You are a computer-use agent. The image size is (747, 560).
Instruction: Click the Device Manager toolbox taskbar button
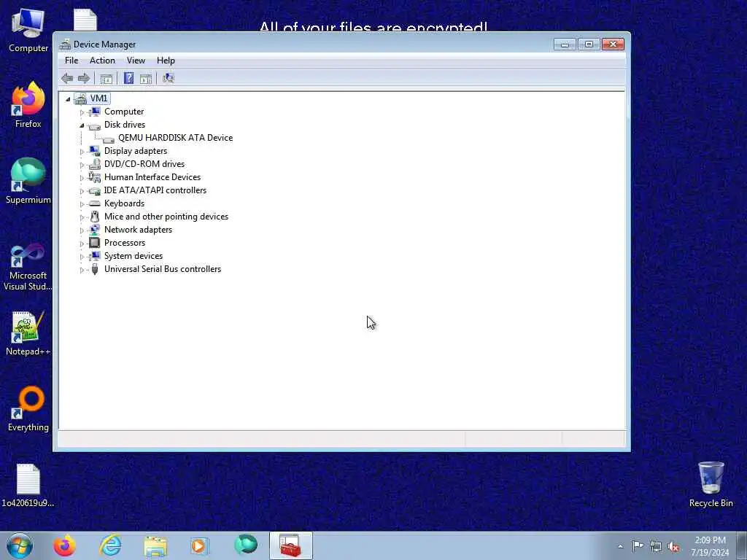coord(290,545)
